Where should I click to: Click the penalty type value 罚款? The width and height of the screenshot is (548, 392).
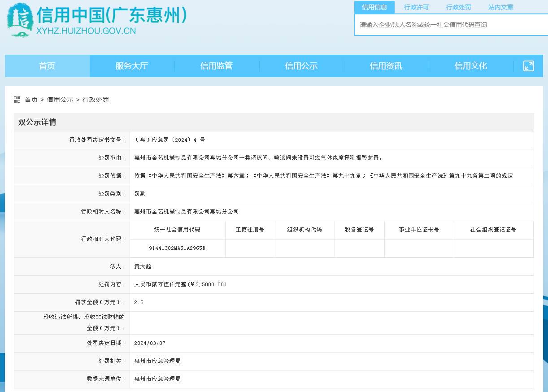tap(140, 194)
